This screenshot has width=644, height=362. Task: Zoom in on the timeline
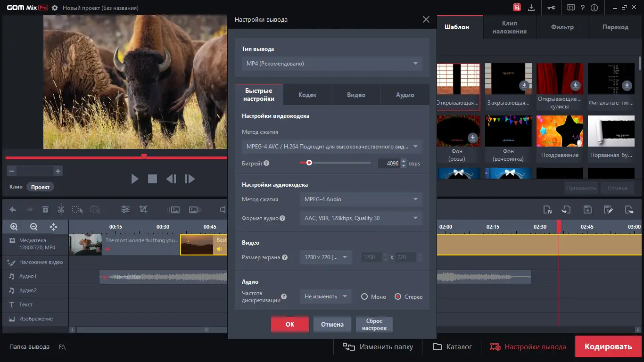pyautogui.click(x=14, y=227)
